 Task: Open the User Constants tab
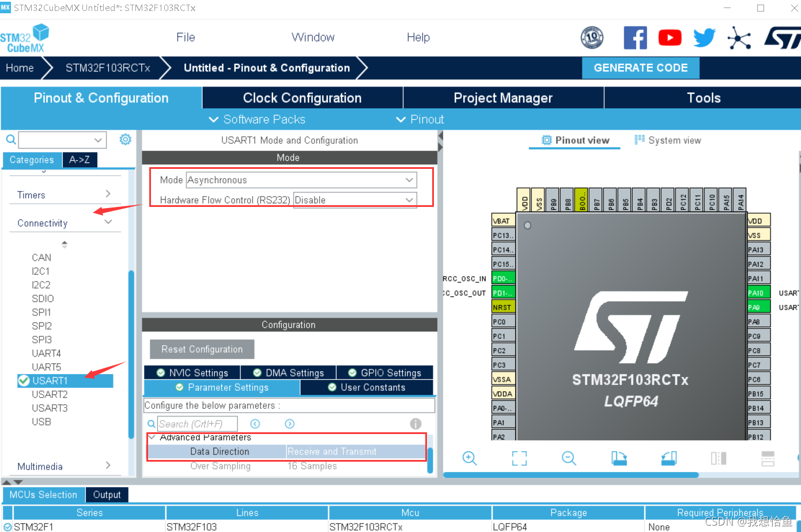[367, 387]
